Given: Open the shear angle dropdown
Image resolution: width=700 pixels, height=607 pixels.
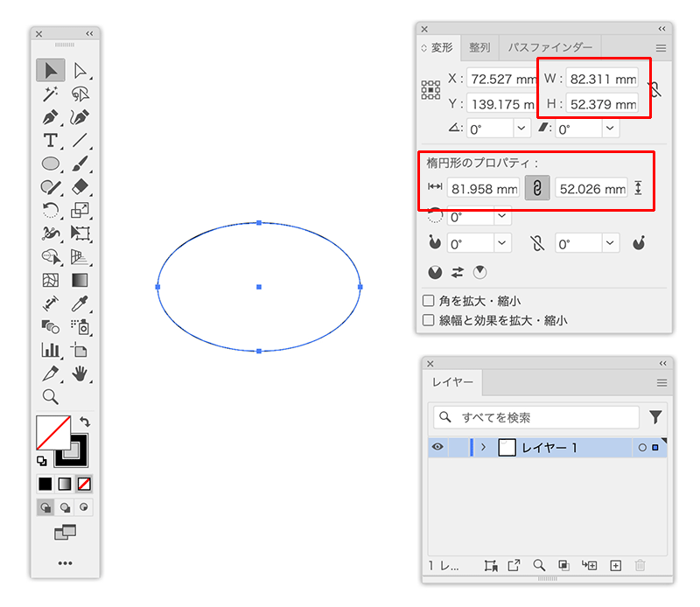Looking at the screenshot, I should pyautogui.click(x=609, y=128).
